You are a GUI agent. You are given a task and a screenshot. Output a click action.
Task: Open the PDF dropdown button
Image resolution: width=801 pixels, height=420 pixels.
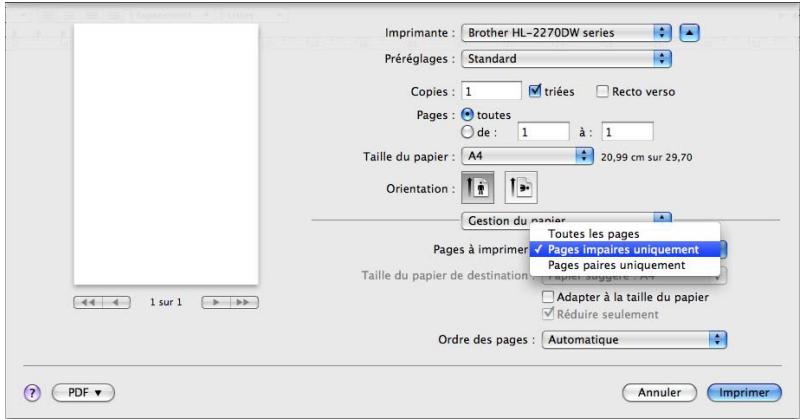click(83, 392)
